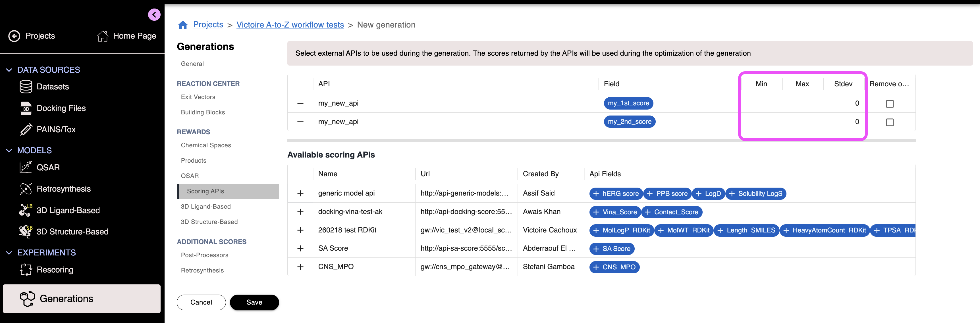Add CNS_MPO API row plus icon

point(300,267)
